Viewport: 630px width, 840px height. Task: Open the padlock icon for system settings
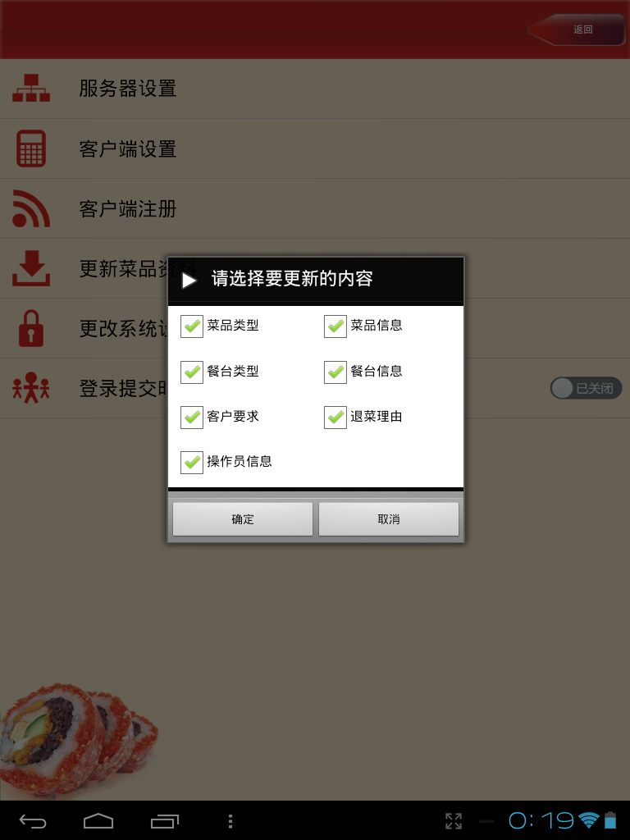click(x=31, y=328)
